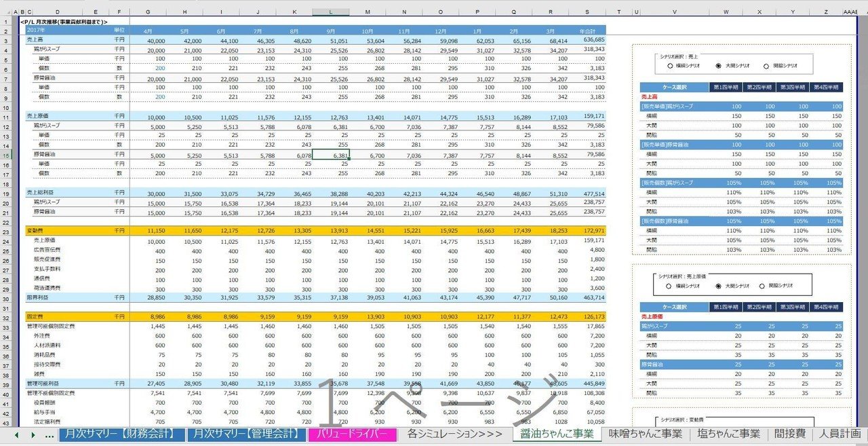Click the orange 変動費 row label
The height and width of the screenshot is (446, 868).
(x=35, y=231)
